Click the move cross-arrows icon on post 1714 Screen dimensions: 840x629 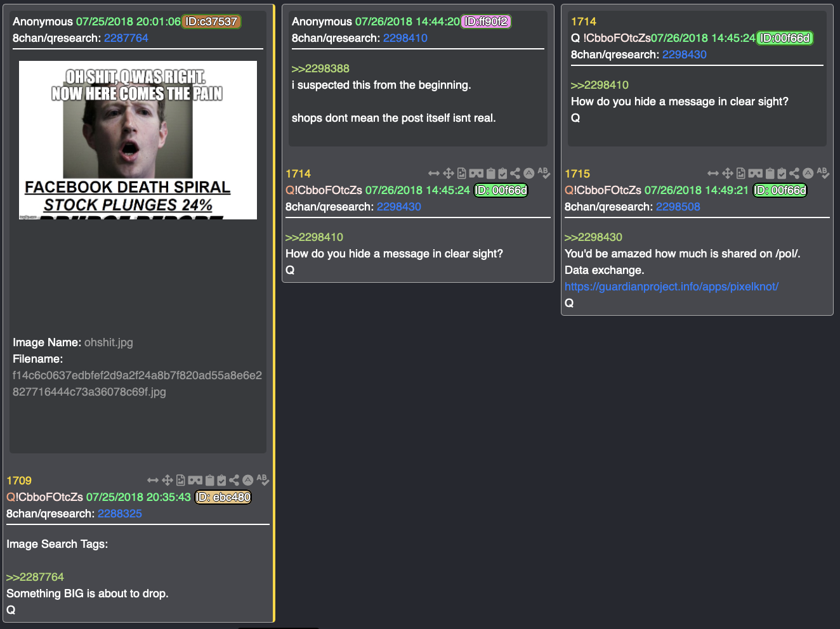(x=449, y=173)
